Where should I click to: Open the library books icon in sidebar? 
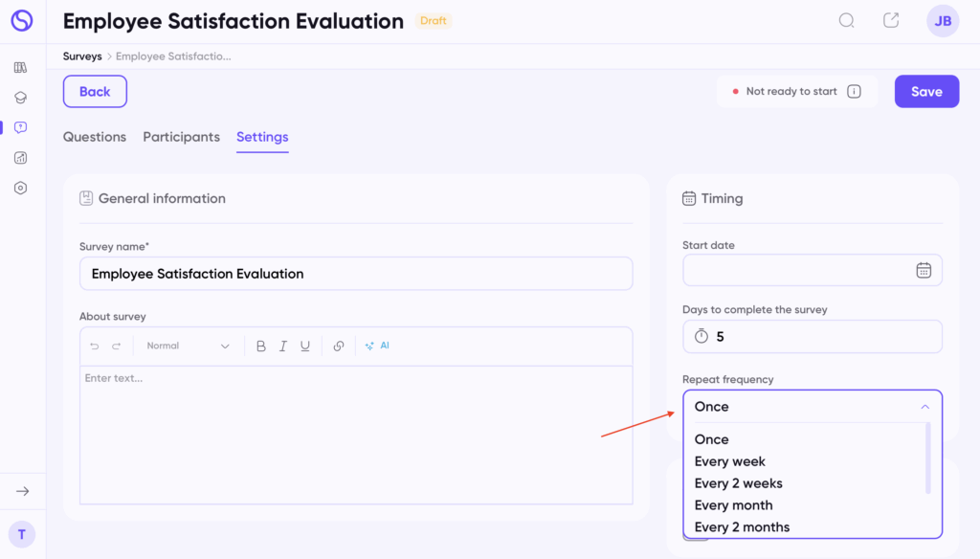21,68
